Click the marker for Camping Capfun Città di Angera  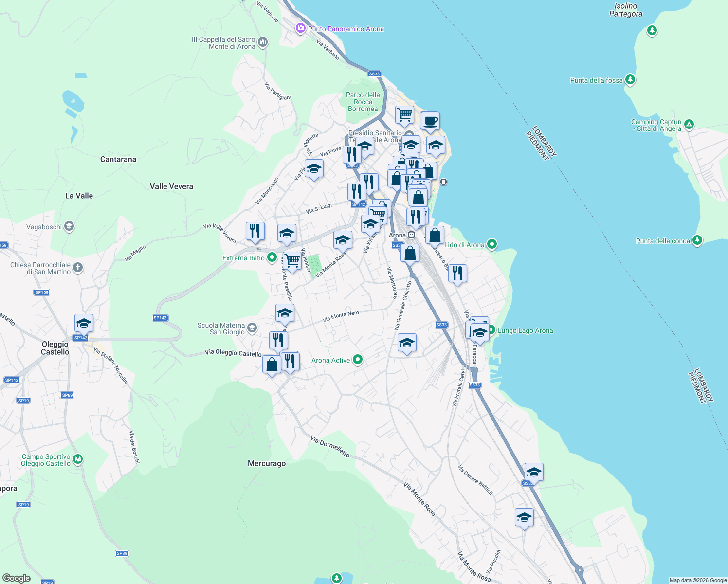coord(689,124)
